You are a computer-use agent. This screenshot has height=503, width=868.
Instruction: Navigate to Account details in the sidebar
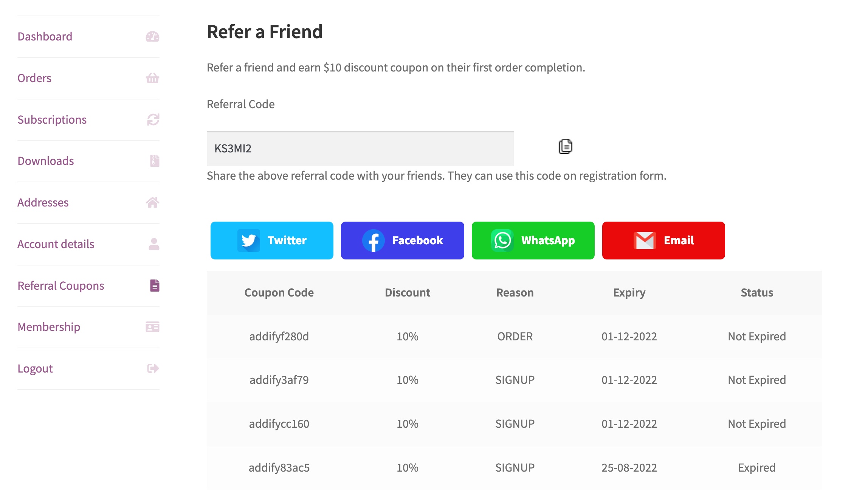(x=56, y=244)
